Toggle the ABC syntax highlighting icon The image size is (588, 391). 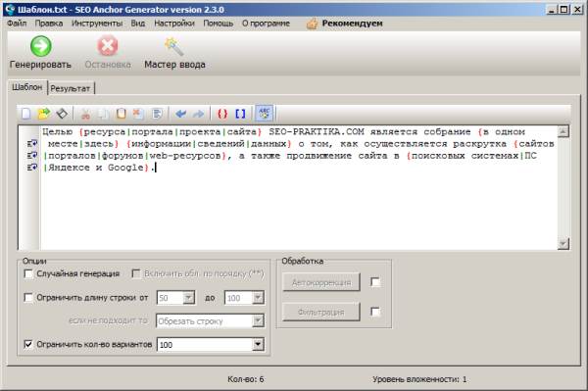[264, 114]
